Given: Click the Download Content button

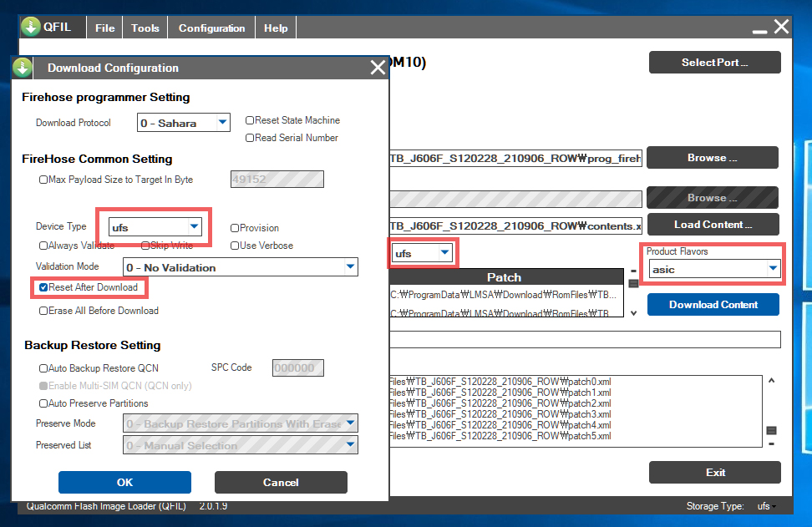Looking at the screenshot, I should click(x=713, y=304).
